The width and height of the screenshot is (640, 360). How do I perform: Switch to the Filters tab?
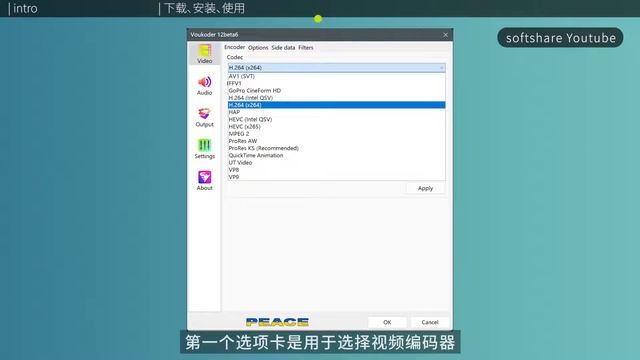click(306, 48)
